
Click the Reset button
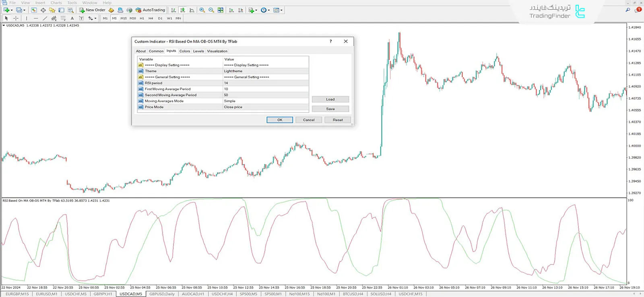[x=338, y=120]
